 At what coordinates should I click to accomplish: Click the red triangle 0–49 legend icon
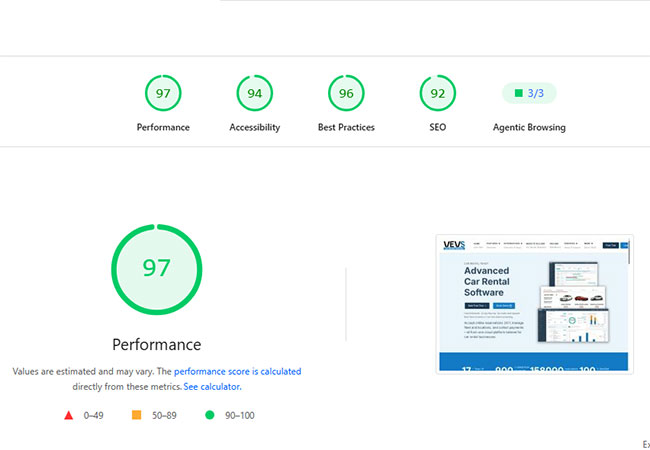(69, 415)
